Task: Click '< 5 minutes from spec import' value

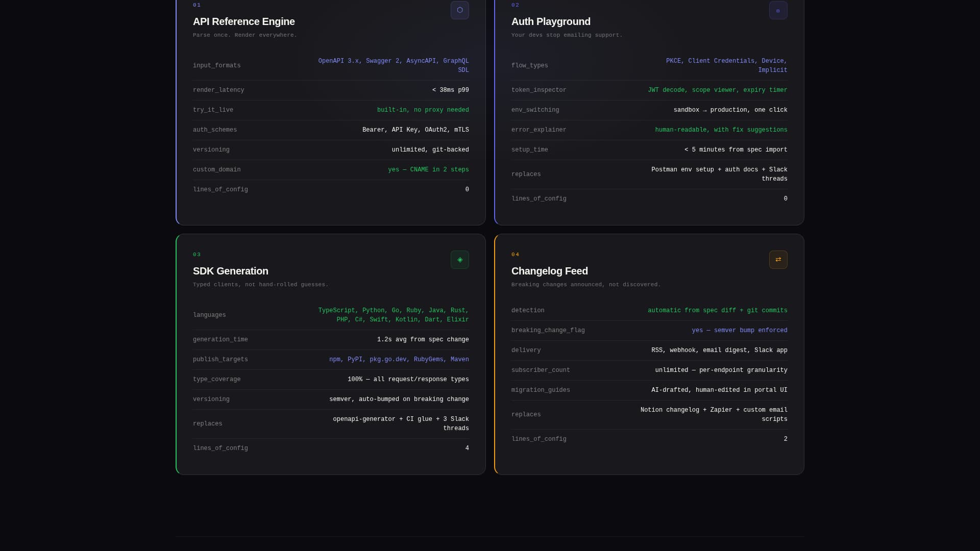Action: coord(736,150)
